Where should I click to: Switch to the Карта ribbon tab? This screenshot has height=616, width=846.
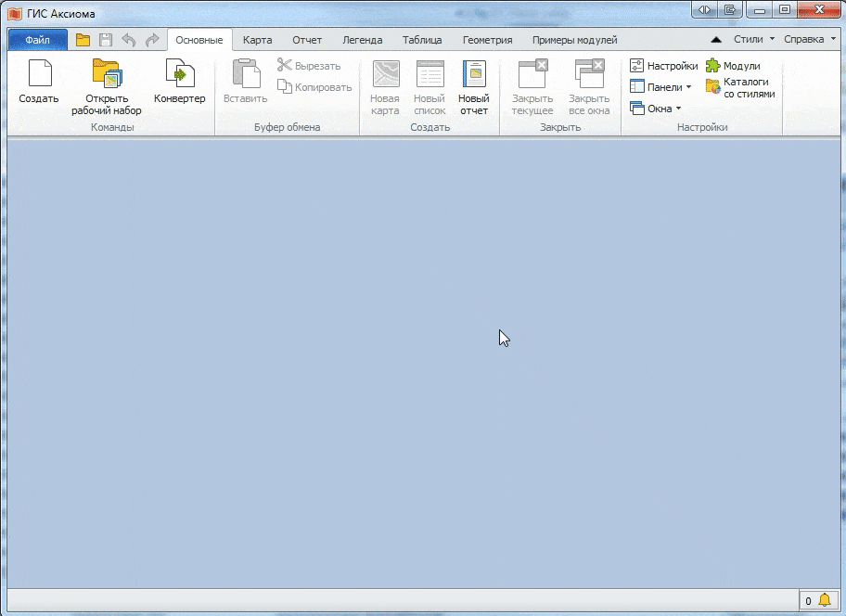pyautogui.click(x=257, y=40)
